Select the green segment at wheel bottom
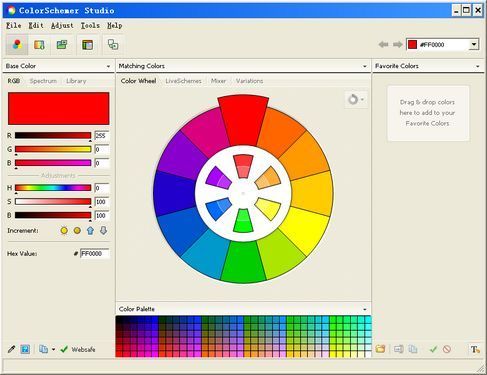 243,262
